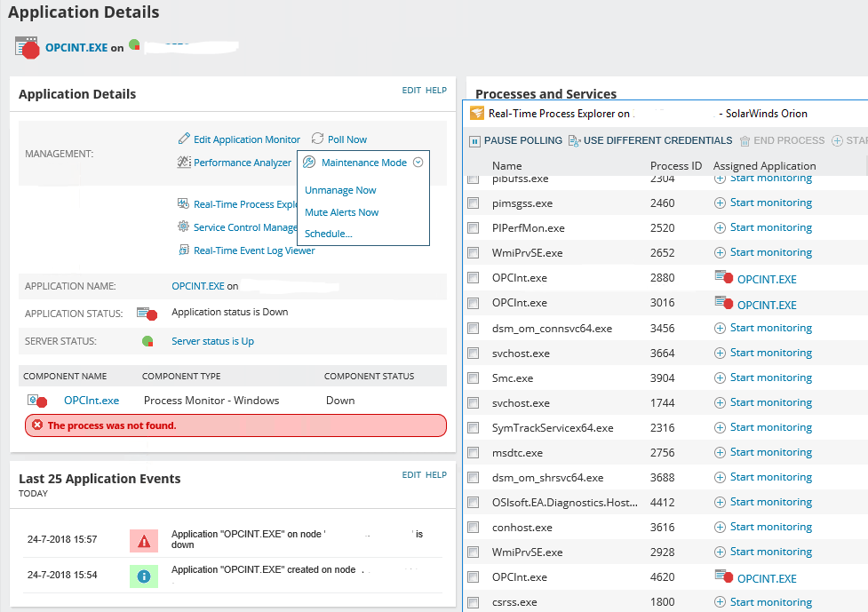Click the Poll Now refresh icon
This screenshot has width=868, height=612.
click(x=317, y=139)
